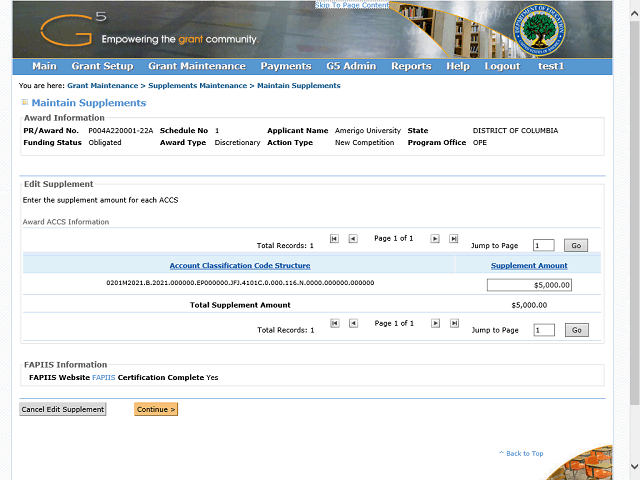This screenshot has height=480, width=640.
Task: Click Supplements Maintenance breadcrumb link
Action: [197, 86]
